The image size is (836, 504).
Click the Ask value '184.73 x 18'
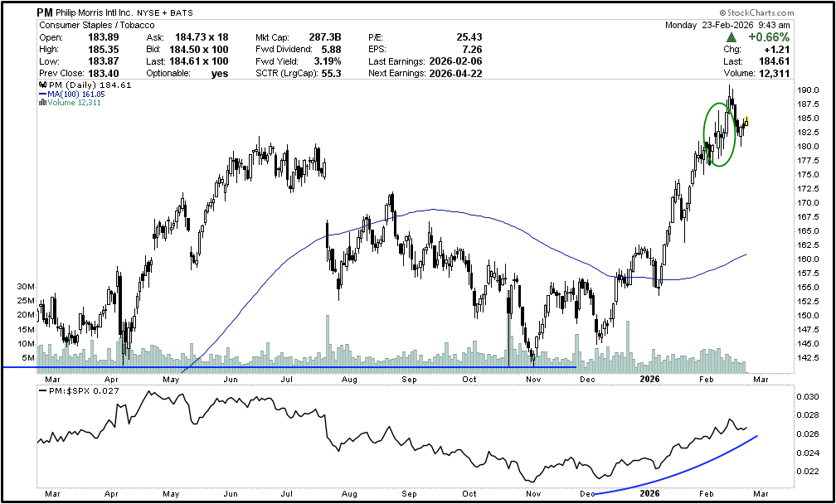pos(202,37)
